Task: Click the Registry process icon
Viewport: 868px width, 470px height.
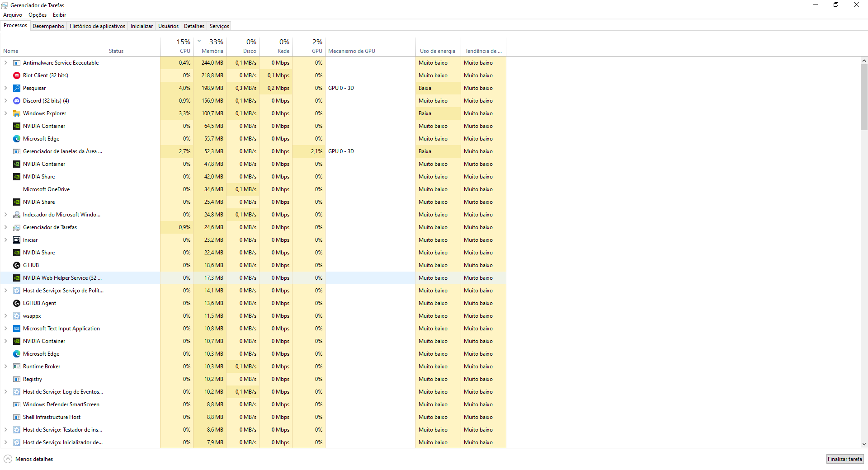Action: tap(17, 379)
